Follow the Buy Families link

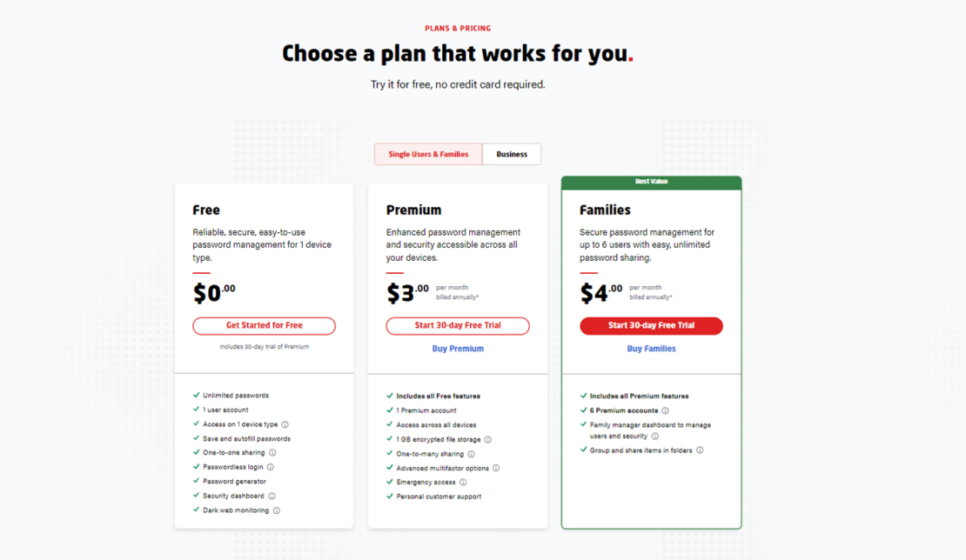pyautogui.click(x=651, y=349)
